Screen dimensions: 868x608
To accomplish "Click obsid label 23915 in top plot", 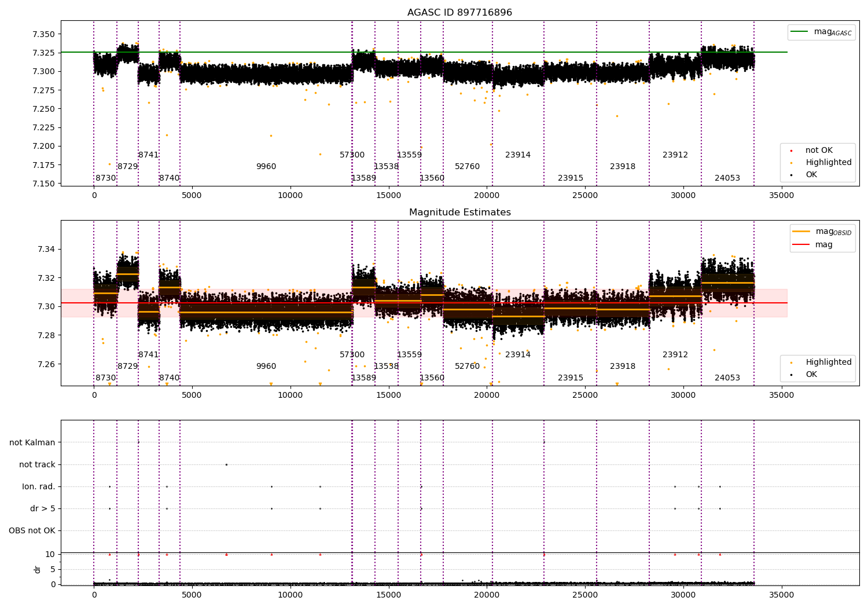I will (x=571, y=178).
